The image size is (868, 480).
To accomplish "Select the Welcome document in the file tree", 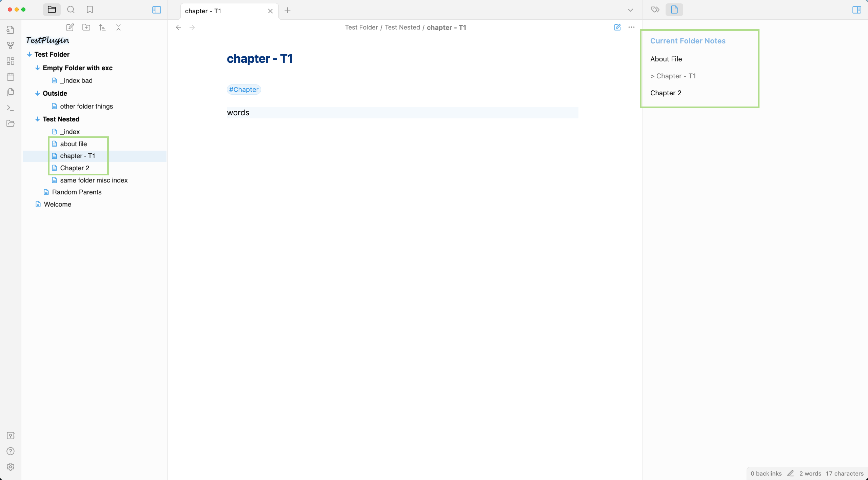I will (x=57, y=204).
